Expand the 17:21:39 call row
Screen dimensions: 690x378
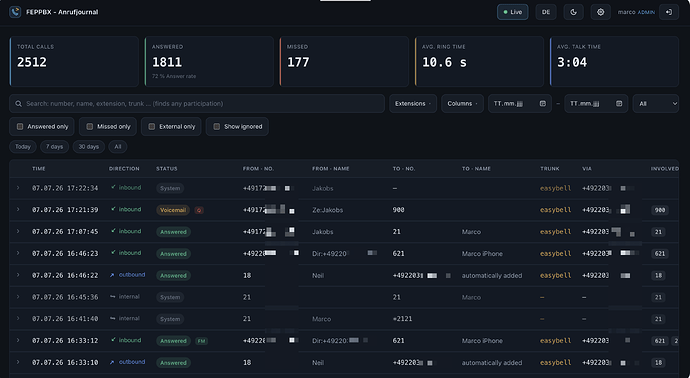pyautogui.click(x=18, y=209)
